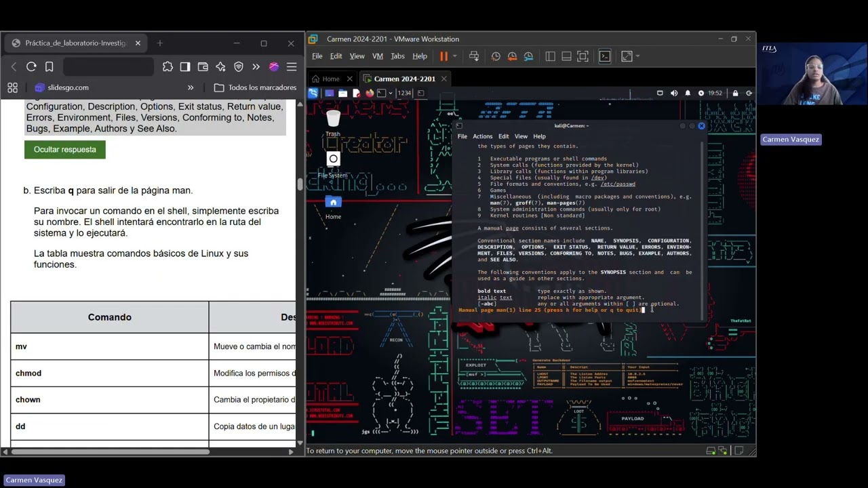Expand more bookmarks chevron
The width and height of the screenshot is (868, 488).
pos(191,87)
